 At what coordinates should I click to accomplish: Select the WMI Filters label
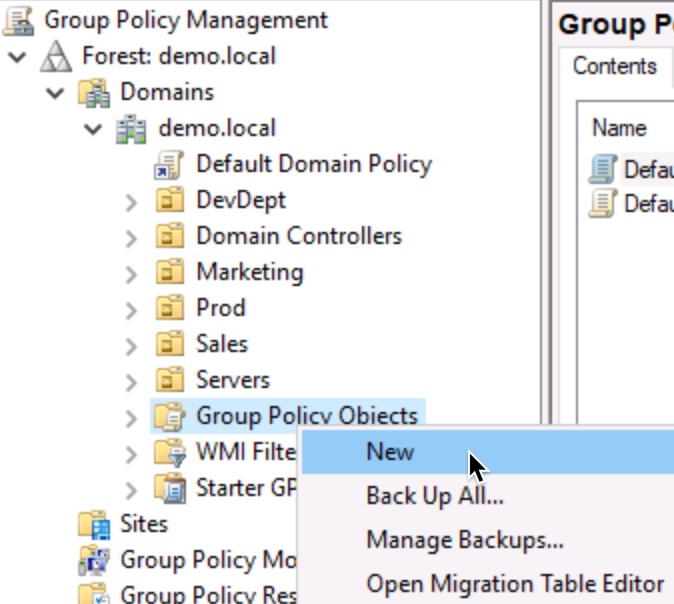pos(246,452)
